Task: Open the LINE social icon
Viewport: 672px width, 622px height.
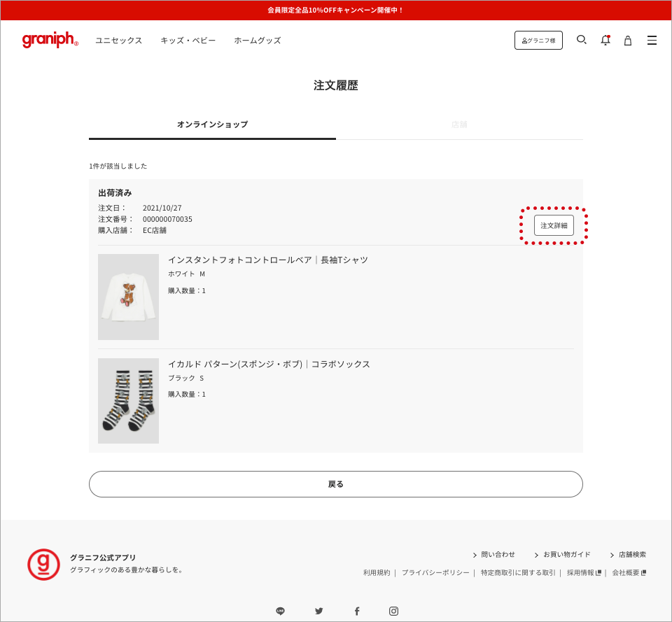Action: pos(280,612)
